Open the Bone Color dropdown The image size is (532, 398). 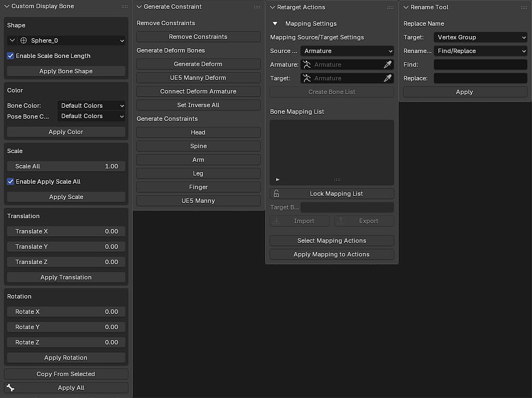click(91, 106)
